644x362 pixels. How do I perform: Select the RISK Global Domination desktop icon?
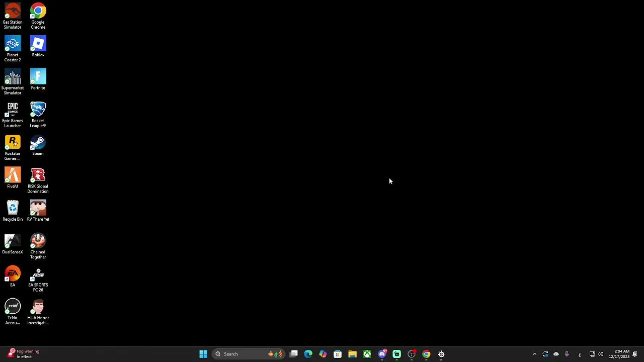pyautogui.click(x=38, y=180)
